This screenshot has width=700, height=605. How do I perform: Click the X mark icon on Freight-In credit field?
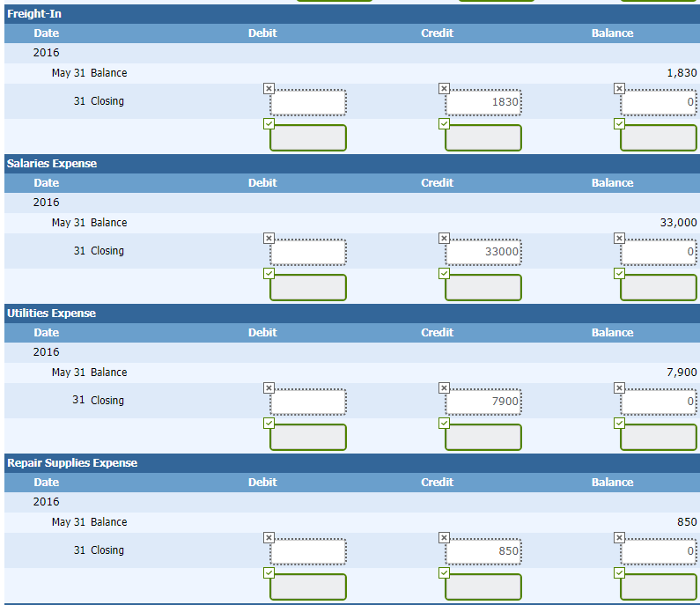444,88
